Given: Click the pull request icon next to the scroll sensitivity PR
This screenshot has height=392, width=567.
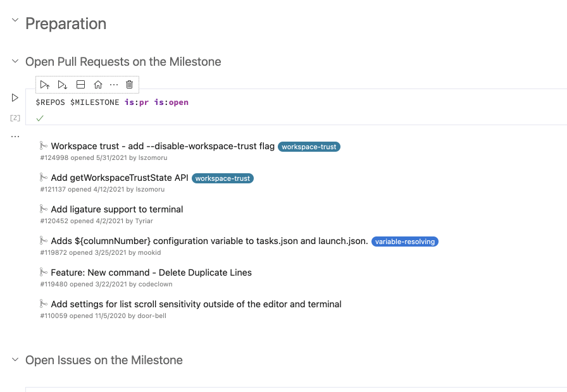Looking at the screenshot, I should coord(44,304).
